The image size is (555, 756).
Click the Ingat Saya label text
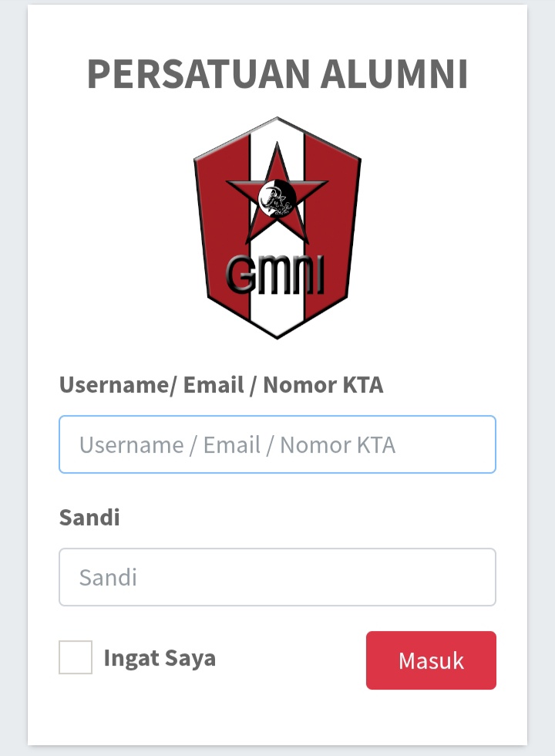pos(160,658)
